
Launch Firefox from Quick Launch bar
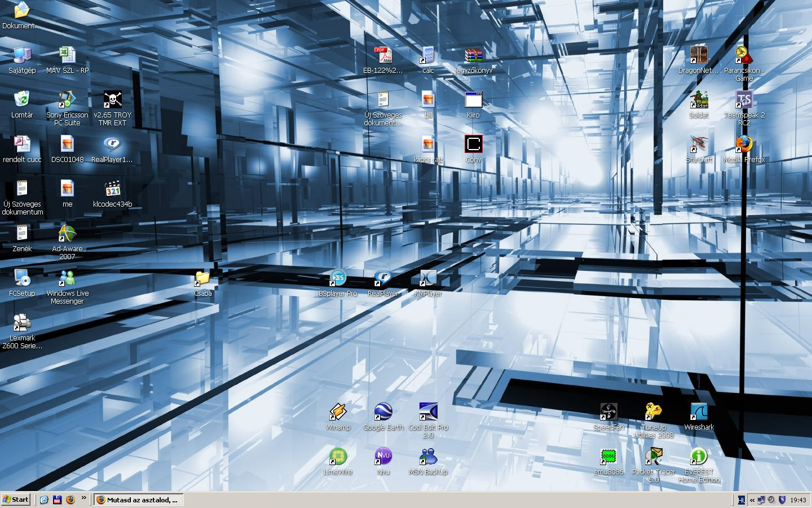pos(70,500)
